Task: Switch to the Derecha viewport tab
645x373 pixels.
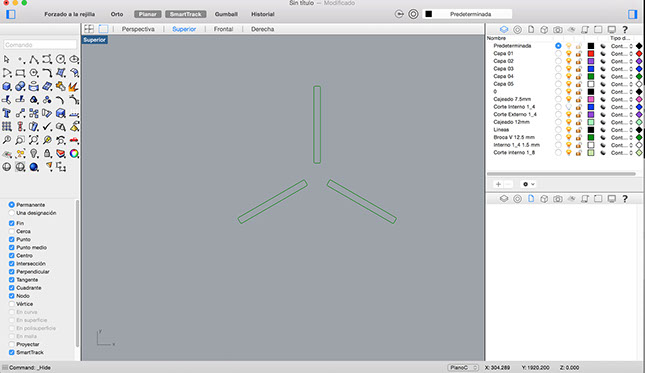Action: pyautogui.click(x=262, y=29)
